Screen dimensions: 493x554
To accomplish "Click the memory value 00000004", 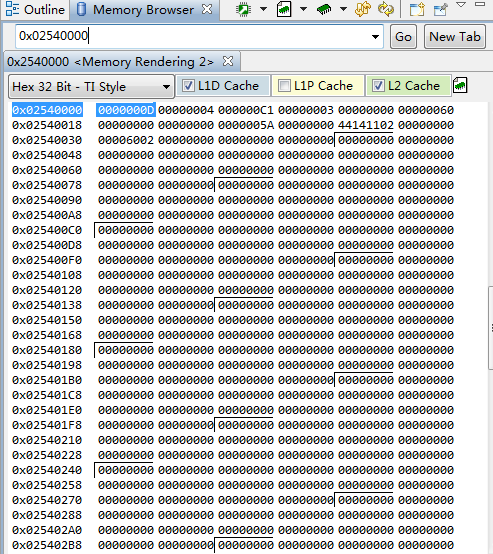I will click(x=186, y=110).
